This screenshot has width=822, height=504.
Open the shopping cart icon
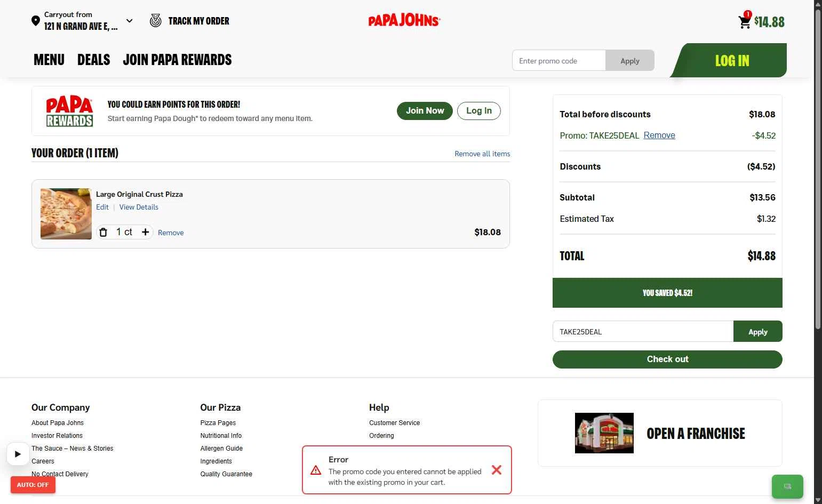(x=745, y=21)
